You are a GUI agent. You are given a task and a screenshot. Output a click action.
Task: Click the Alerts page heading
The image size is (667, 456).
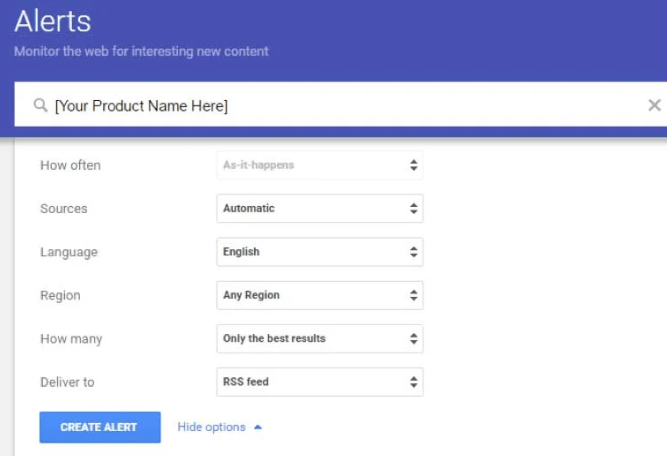[x=52, y=21]
